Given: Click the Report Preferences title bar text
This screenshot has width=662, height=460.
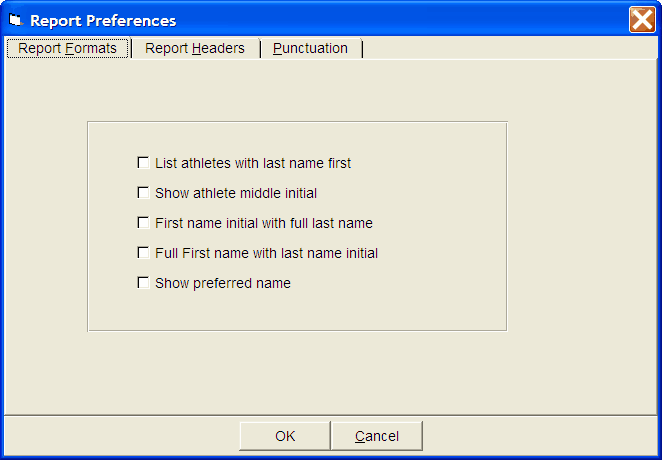Looking at the screenshot, I should (103, 20).
